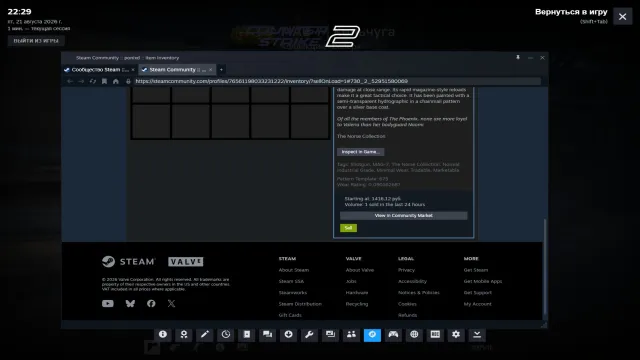This screenshot has height=360, width=640.
Task: Open the achievements ribbon icon in overlay toolbar
Action: click(x=184, y=335)
